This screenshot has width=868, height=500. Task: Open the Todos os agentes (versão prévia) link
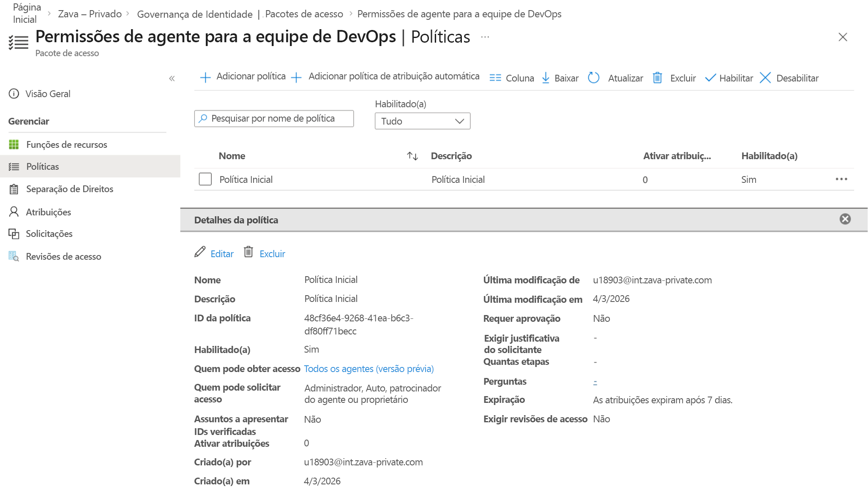point(368,369)
